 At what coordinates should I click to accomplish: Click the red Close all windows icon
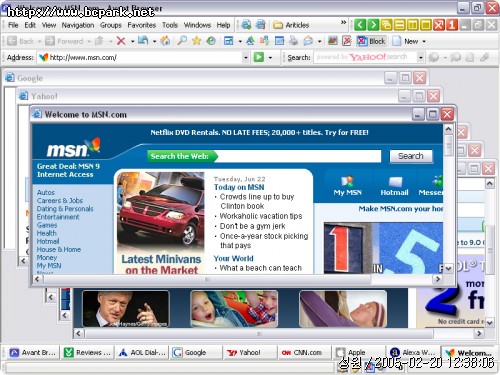[x=439, y=25]
